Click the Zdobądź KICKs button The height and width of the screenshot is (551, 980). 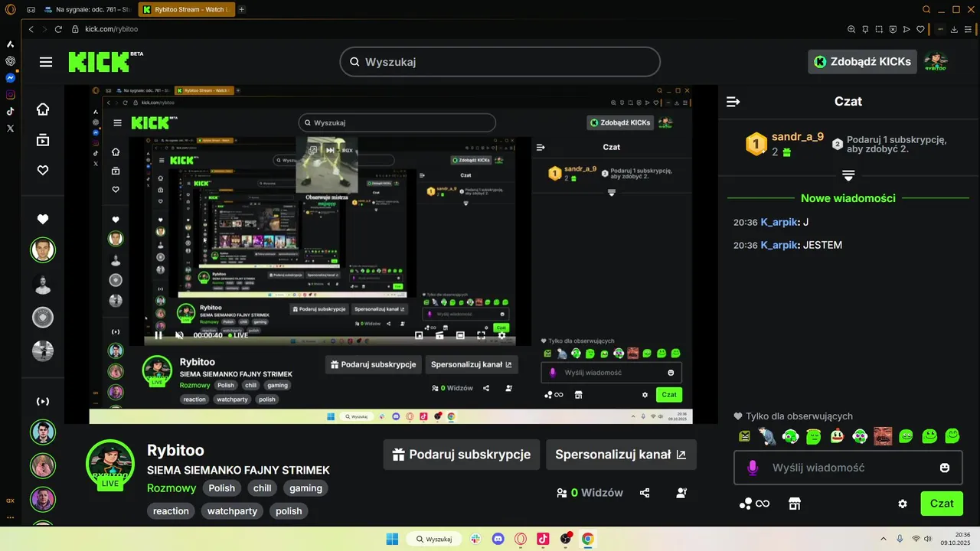click(x=862, y=62)
